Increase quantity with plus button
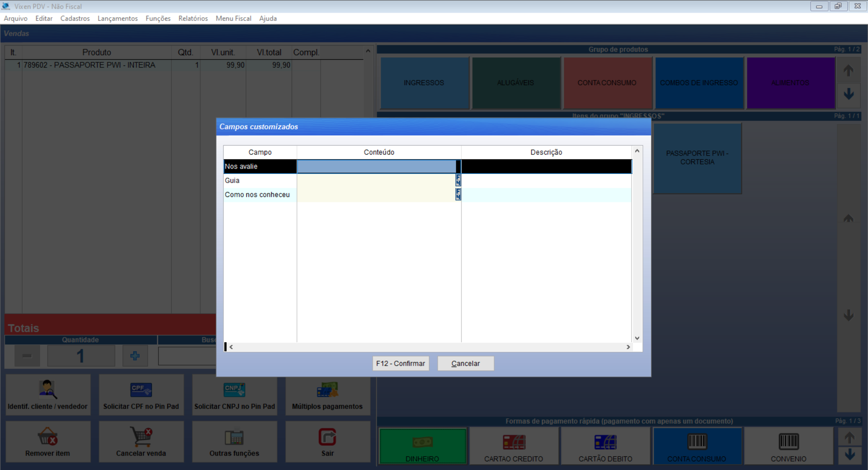The width and height of the screenshot is (868, 470). [x=135, y=356]
